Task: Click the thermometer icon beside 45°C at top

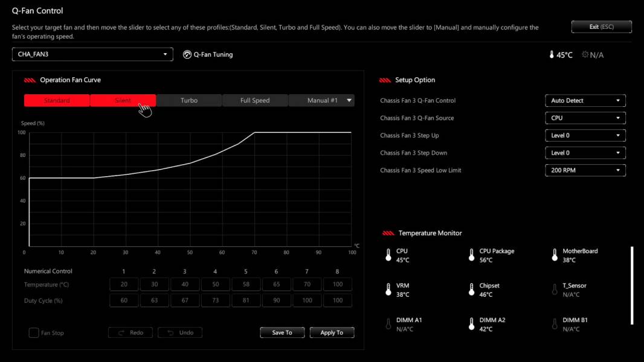Action: 552,54
